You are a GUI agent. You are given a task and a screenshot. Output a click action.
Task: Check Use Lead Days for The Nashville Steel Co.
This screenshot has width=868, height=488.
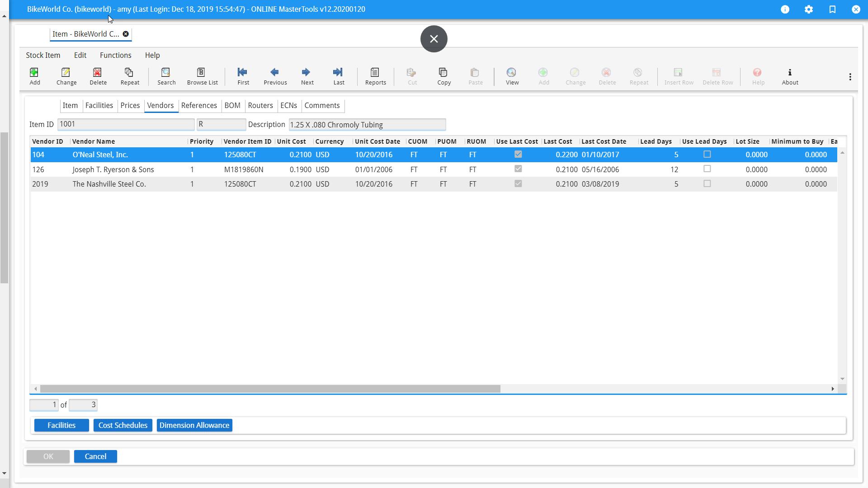pyautogui.click(x=707, y=184)
